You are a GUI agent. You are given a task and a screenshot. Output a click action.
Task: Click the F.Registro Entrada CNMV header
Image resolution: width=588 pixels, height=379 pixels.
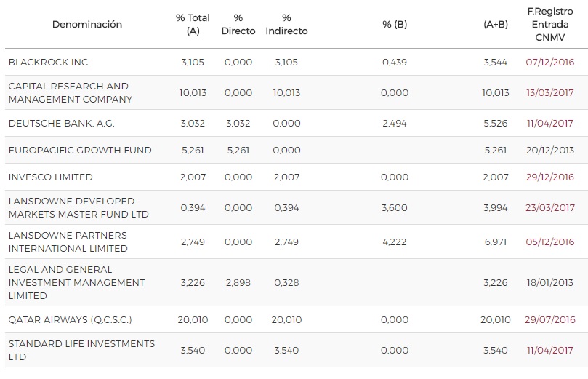click(549, 25)
